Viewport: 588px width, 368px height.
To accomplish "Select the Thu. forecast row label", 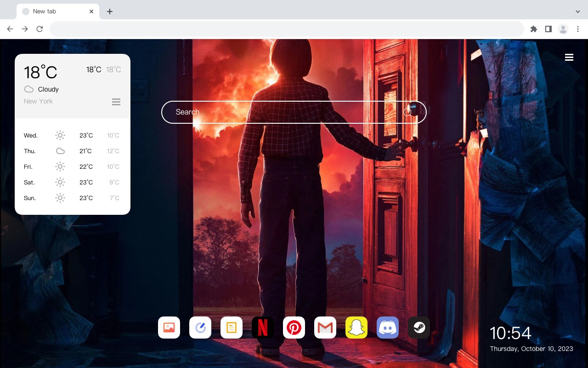I will coord(30,151).
